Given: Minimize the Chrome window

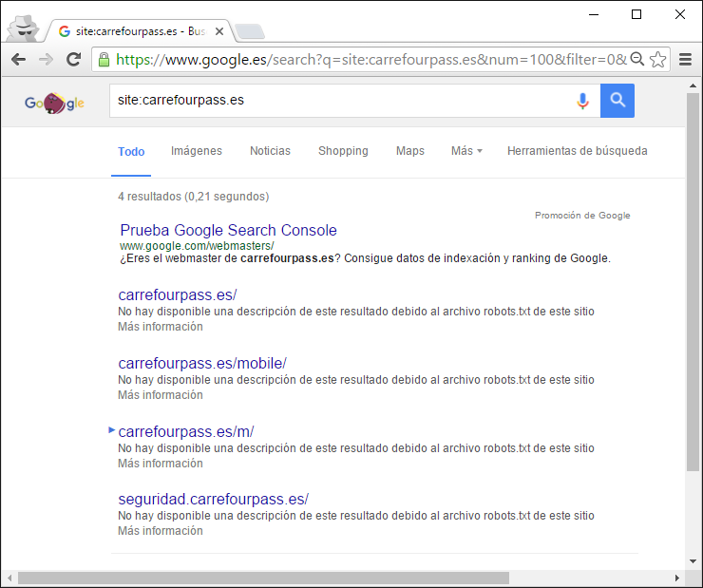Looking at the screenshot, I should pyautogui.click(x=594, y=15).
